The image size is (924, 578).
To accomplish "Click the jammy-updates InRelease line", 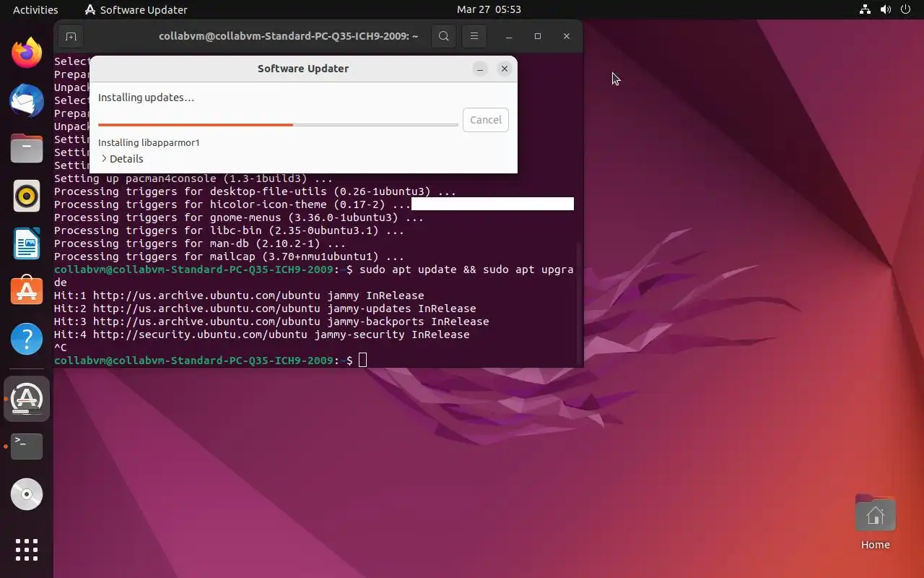I will click(x=265, y=309).
